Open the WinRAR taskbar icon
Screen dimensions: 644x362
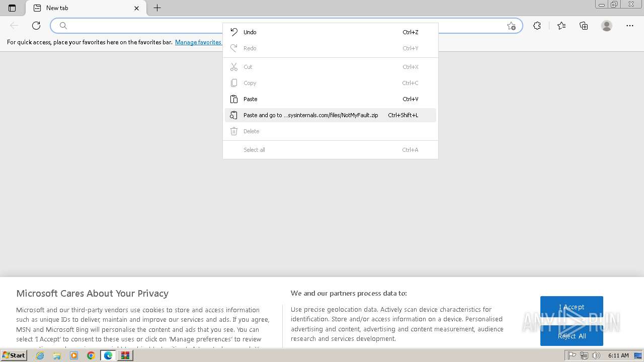click(125, 355)
